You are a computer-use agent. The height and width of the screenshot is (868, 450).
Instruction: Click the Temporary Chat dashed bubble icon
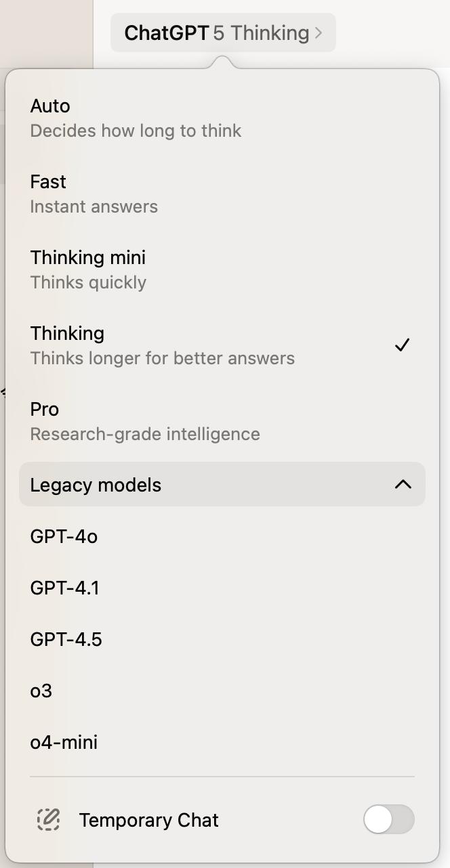tap(48, 820)
